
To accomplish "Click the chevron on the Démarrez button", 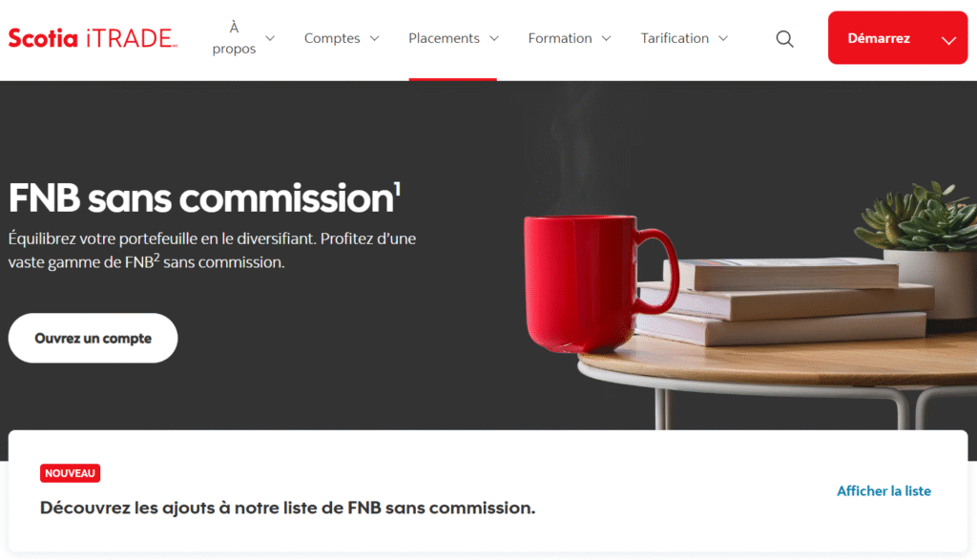I will (948, 40).
